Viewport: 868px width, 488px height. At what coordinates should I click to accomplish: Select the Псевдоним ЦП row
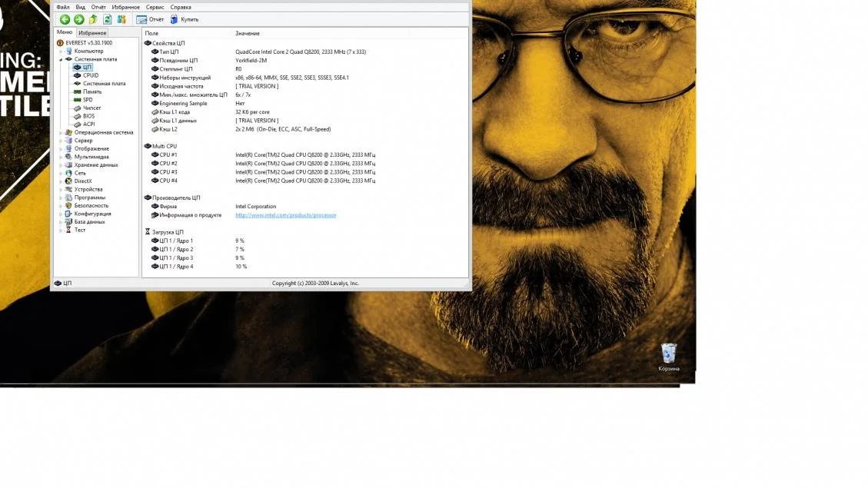305,60
